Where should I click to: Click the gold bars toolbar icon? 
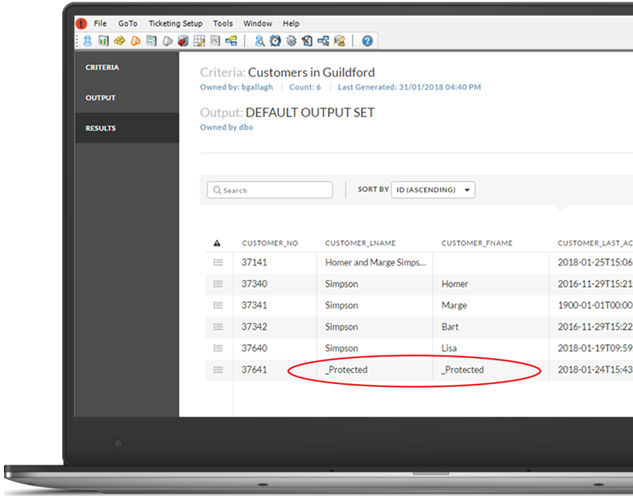click(119, 41)
